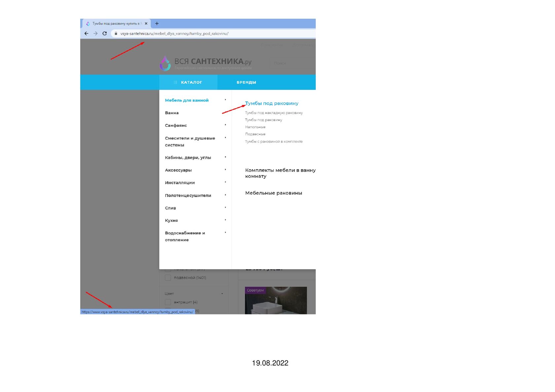The image size is (555, 392).
Task: Expand the 'Смесители и душевые системы' arrow
Action: (x=225, y=138)
